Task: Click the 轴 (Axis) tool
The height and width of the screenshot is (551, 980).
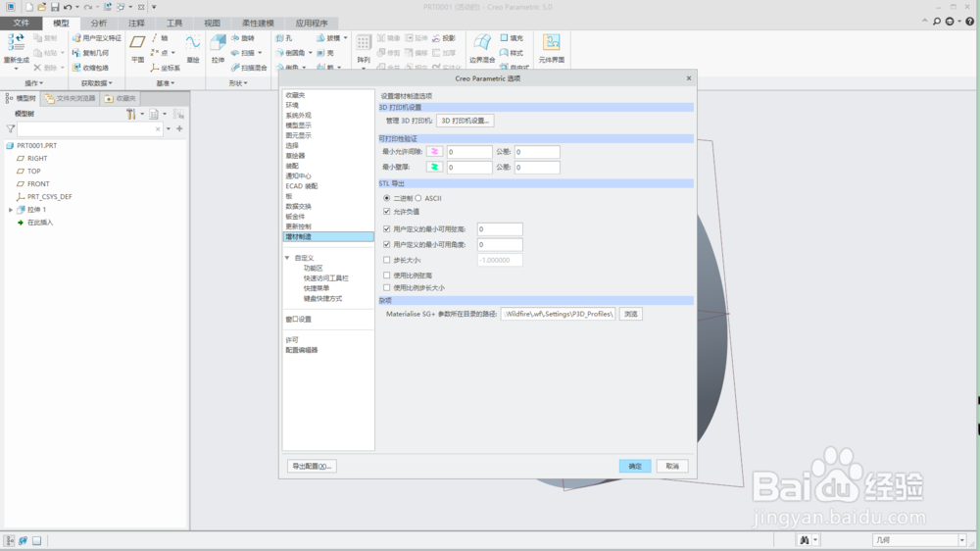Action: coord(160,38)
